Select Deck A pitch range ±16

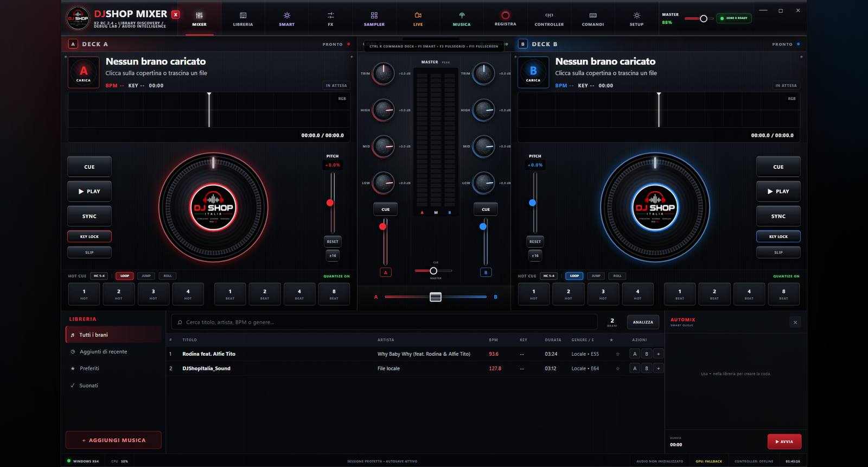point(333,255)
